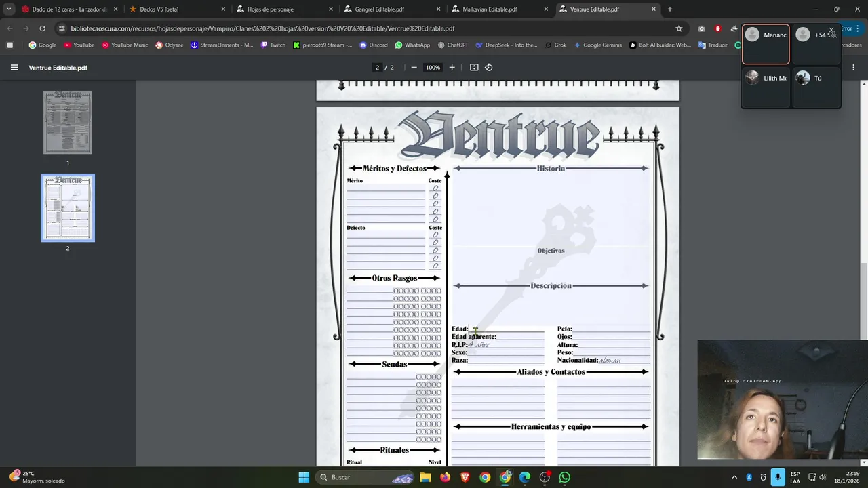
Task: Open the PDF sidebar hamburger menu
Action: pos(14,68)
